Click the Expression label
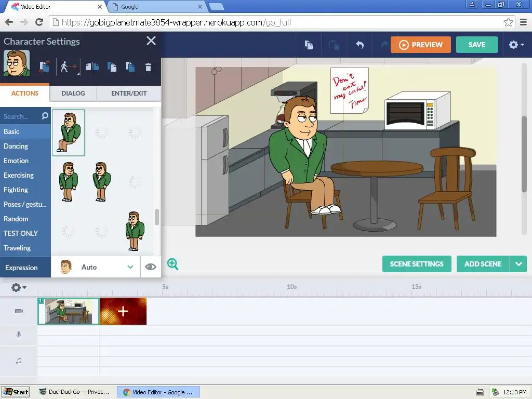 (x=21, y=268)
